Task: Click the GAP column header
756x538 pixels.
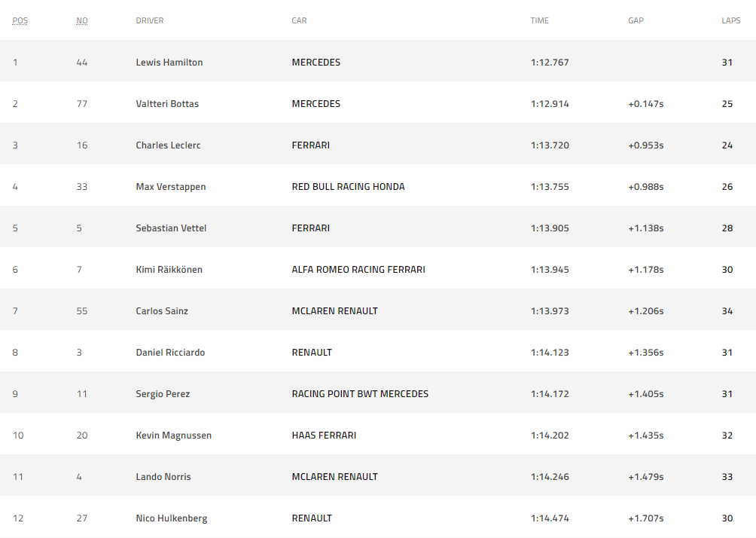Action: pos(636,21)
